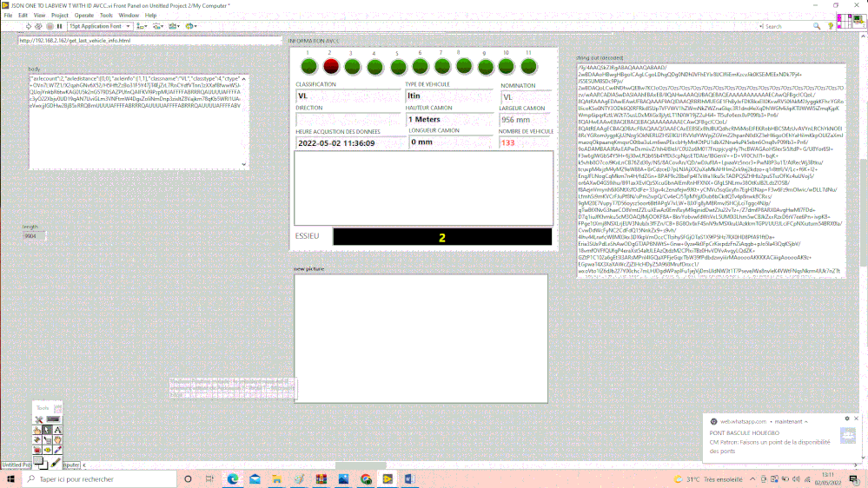The width and height of the screenshot is (868, 488).
Task: Click the Run arrow button
Action: pyautogui.click(x=29, y=26)
